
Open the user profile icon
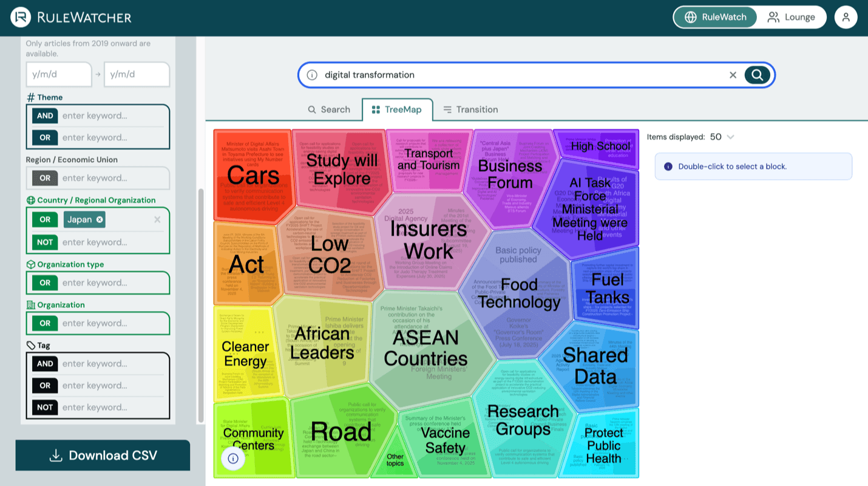pos(846,17)
